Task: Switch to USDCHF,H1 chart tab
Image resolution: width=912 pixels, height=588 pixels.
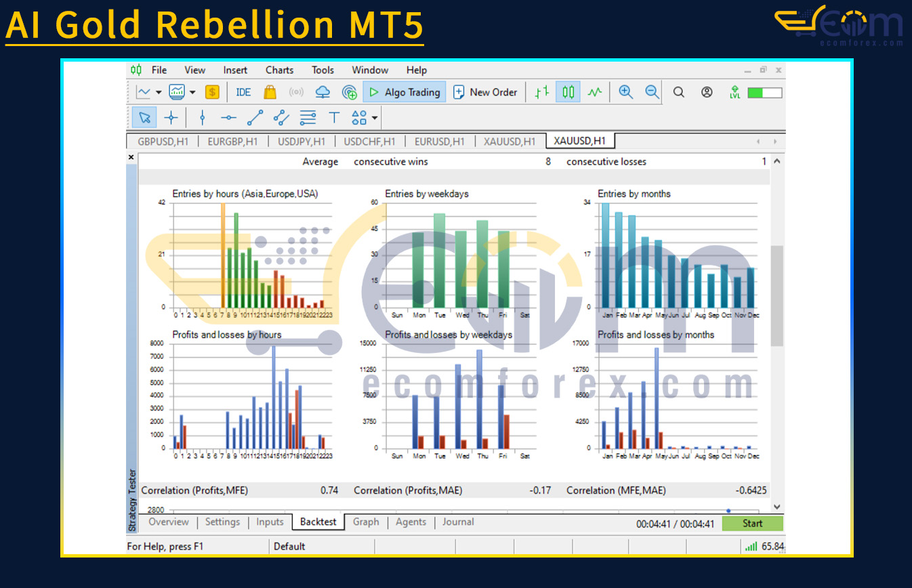Action: pos(369,142)
